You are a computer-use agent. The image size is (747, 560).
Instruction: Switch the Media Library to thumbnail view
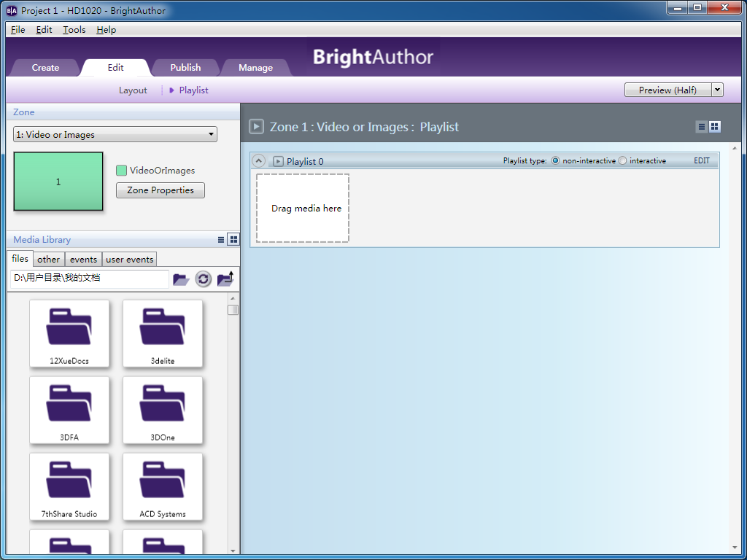point(233,239)
